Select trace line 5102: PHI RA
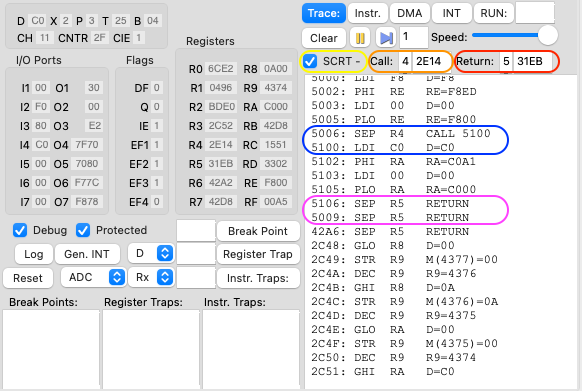Viewport: 582px width, 391px height. [393, 162]
